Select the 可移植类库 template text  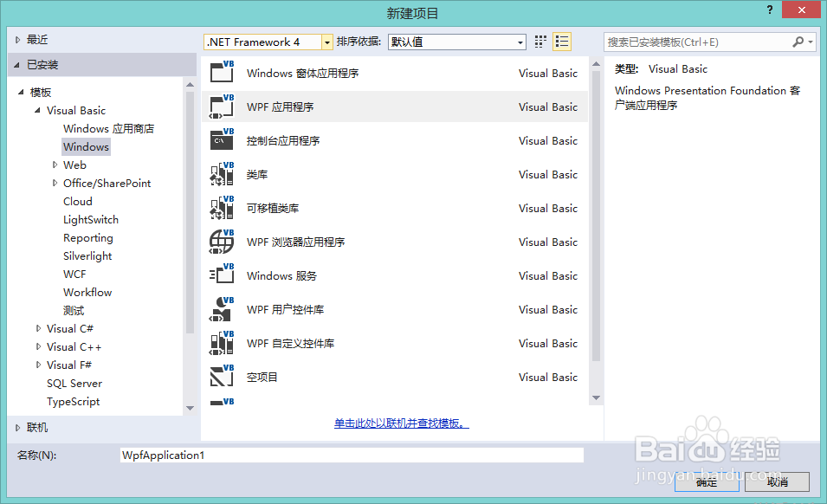[x=273, y=208]
